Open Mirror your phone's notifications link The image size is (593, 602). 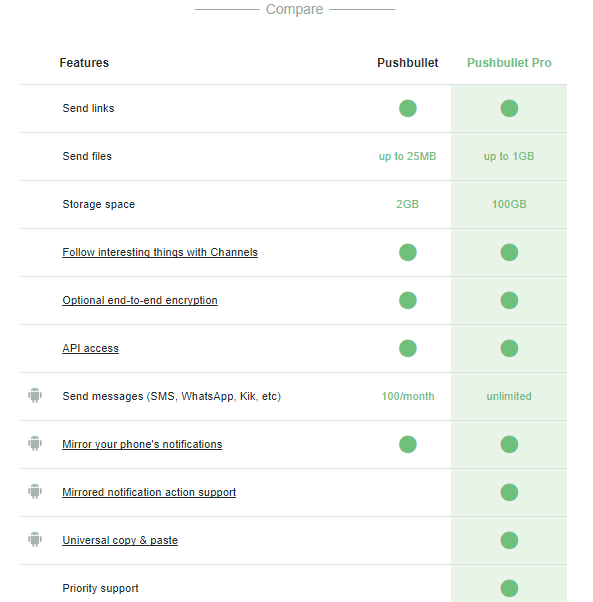click(142, 444)
